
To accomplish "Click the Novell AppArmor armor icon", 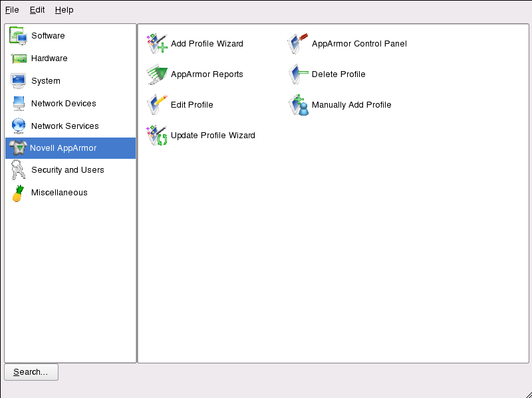I will pyautogui.click(x=18, y=148).
